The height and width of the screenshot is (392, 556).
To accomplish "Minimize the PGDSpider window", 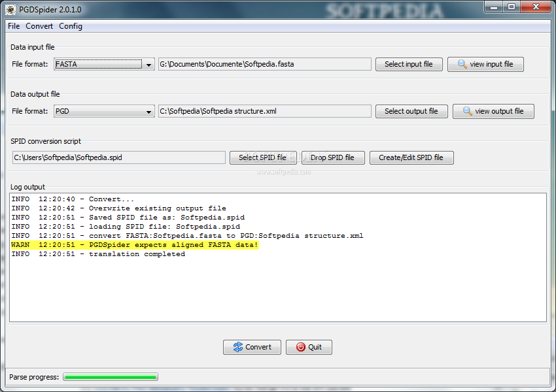I will (494, 7).
